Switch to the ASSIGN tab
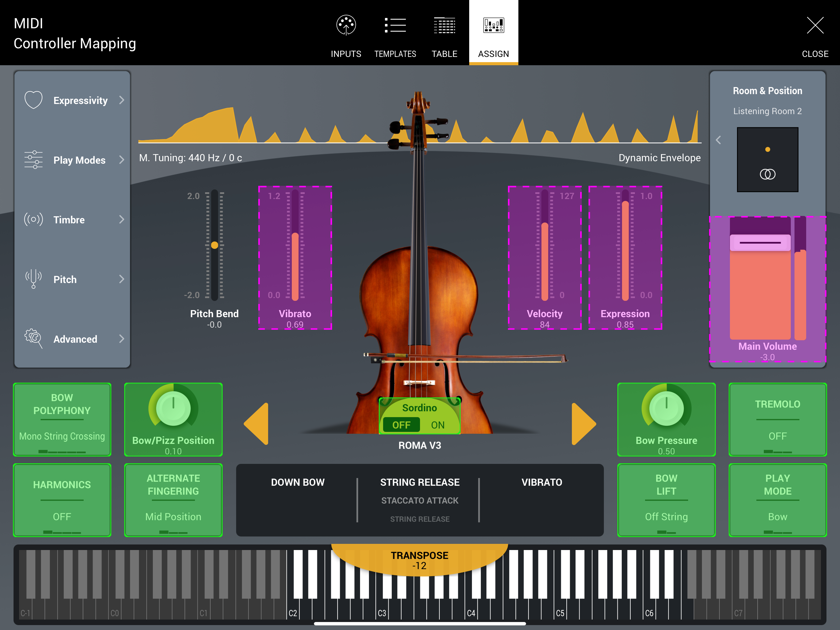Viewport: 840px width, 630px height. click(493, 33)
